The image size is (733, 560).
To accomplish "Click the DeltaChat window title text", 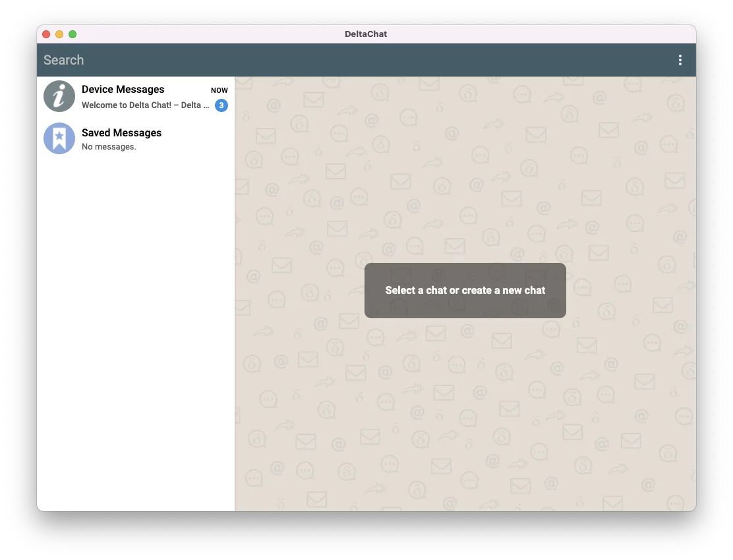I will click(x=366, y=34).
